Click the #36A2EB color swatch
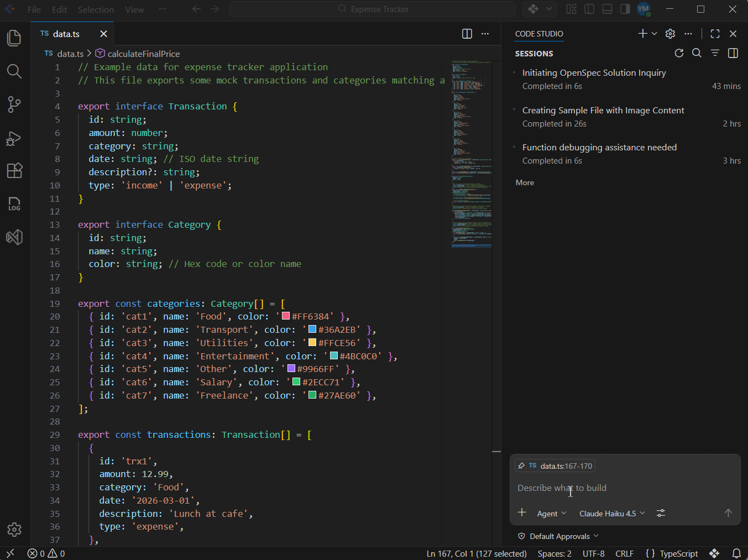 tap(312, 329)
